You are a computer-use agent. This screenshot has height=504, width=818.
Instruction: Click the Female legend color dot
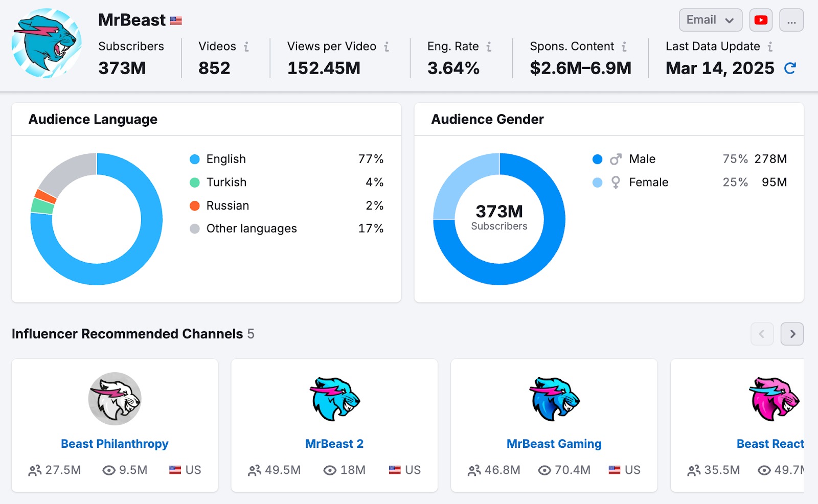pos(597,182)
